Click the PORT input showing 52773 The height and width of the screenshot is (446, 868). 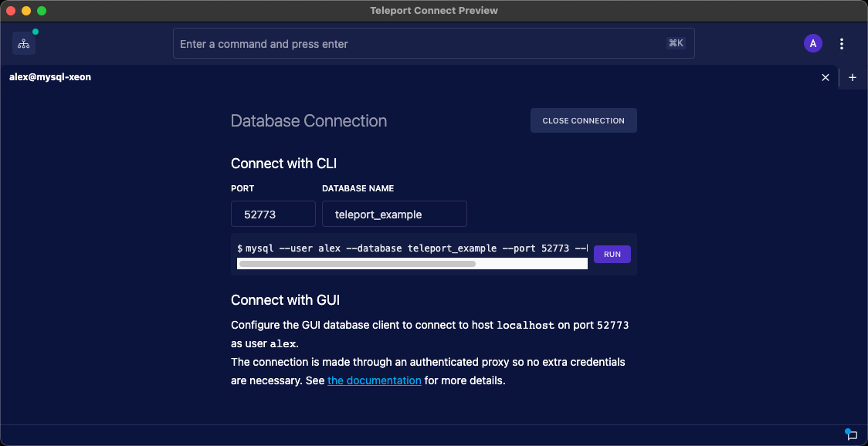[273, 214]
